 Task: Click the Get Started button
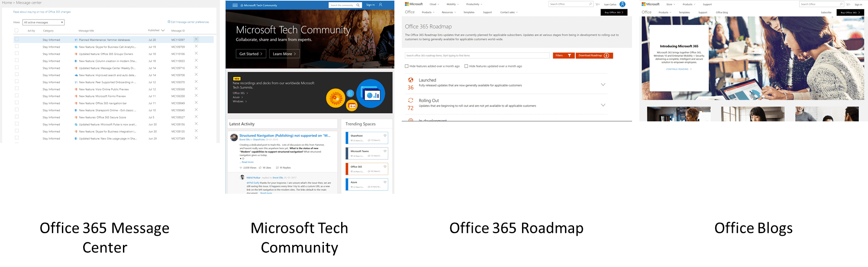point(251,54)
